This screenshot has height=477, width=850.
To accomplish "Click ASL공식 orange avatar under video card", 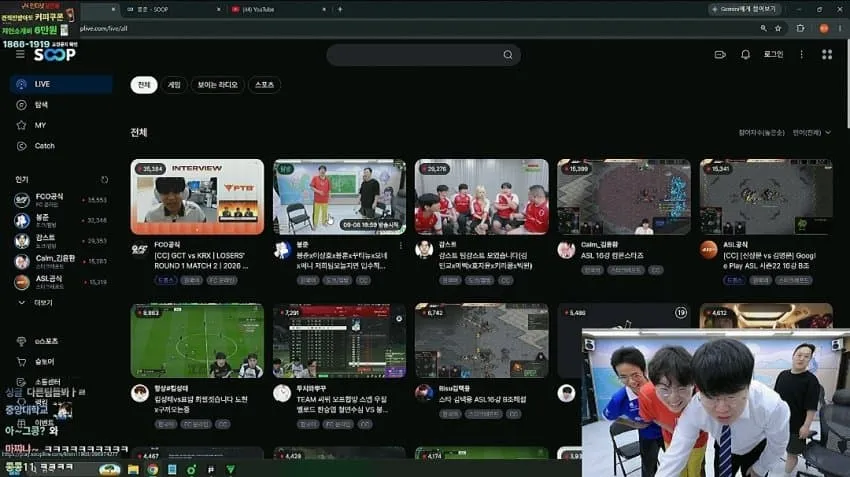I will click(x=709, y=250).
